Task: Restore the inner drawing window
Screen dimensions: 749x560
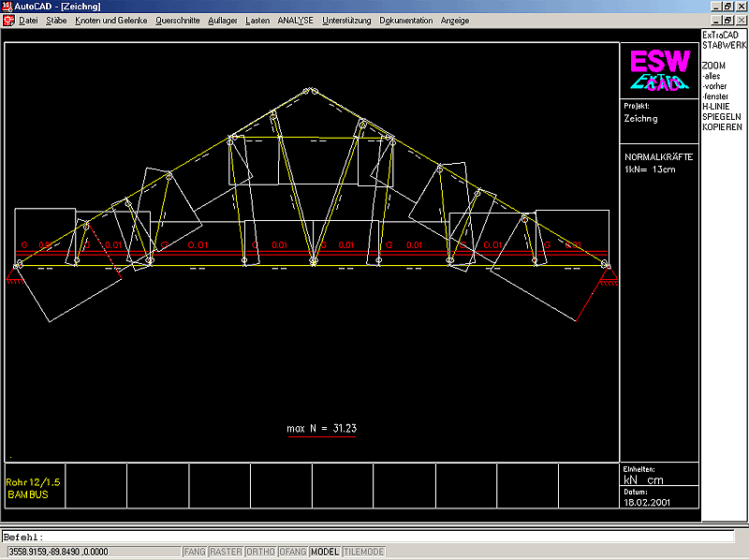Action: point(728,21)
